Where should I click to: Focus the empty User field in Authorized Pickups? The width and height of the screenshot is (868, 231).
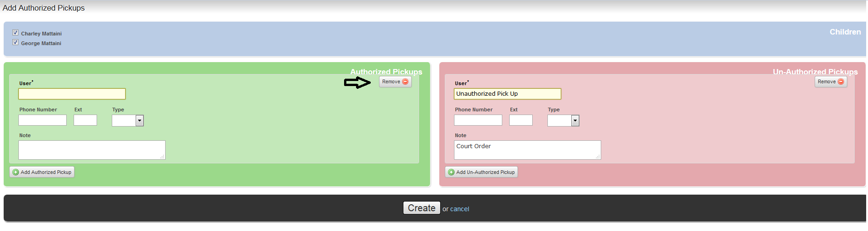click(72, 94)
